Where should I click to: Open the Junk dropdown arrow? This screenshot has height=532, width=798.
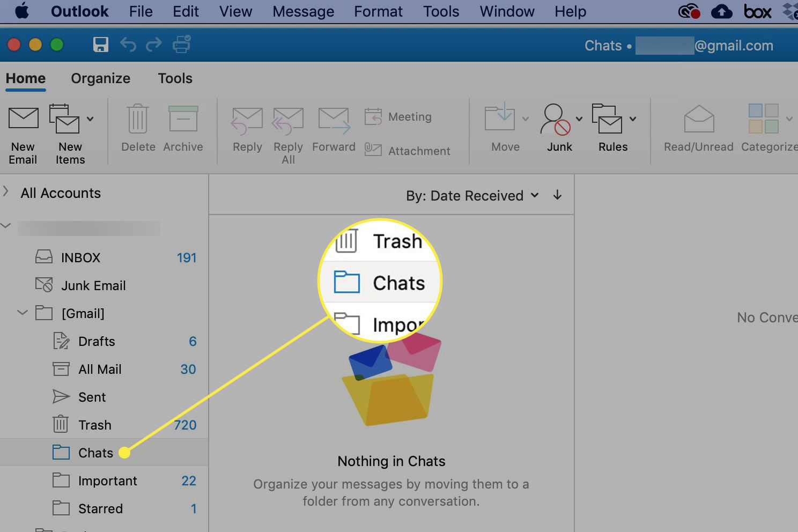[x=579, y=119]
